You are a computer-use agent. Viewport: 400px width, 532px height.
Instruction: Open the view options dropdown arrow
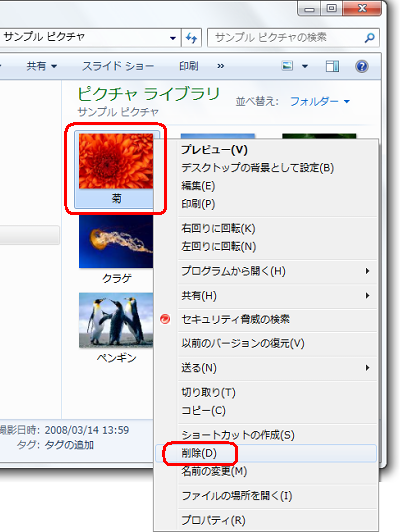(x=305, y=66)
